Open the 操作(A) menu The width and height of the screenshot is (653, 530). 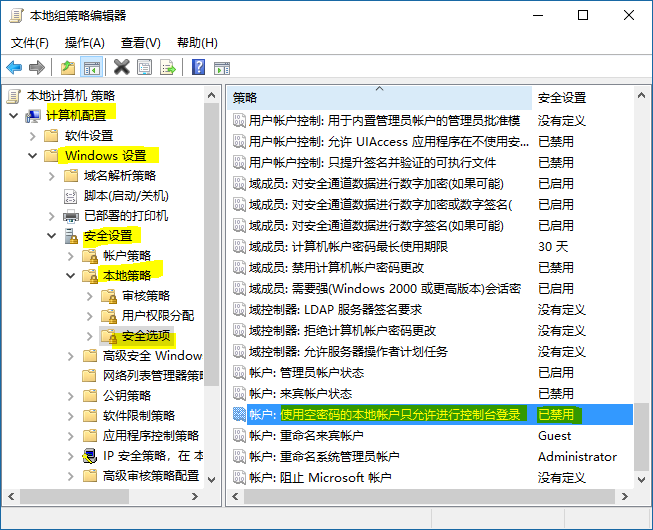pyautogui.click(x=84, y=42)
